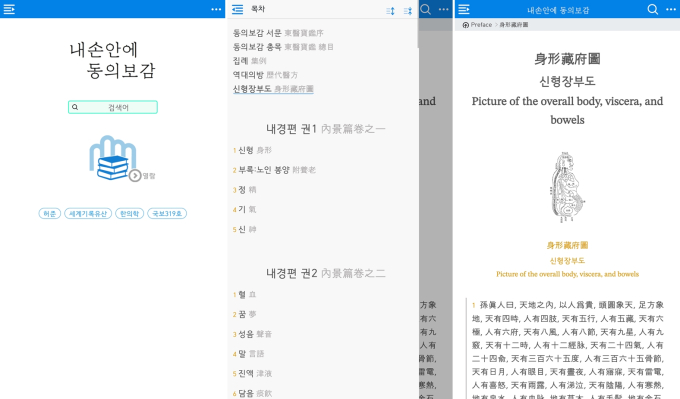
Task: Open the menu icon on the reading screen
Action: point(464,9)
